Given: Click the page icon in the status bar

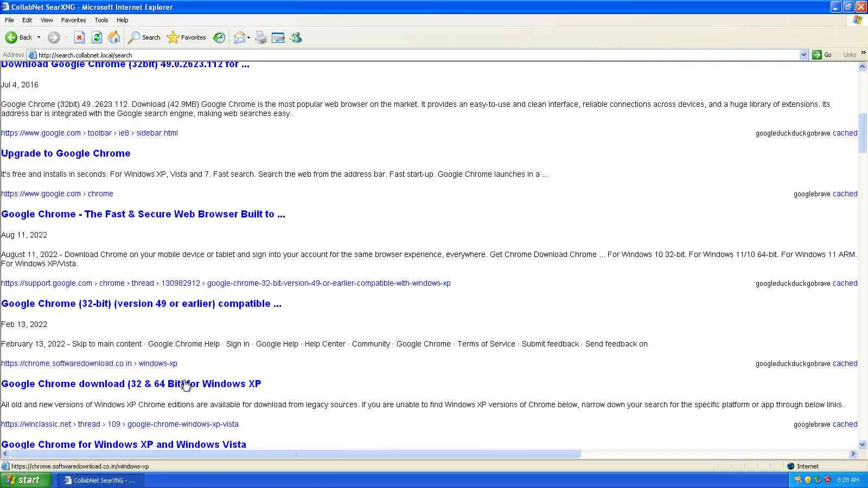Looking at the screenshot, I should [5, 466].
